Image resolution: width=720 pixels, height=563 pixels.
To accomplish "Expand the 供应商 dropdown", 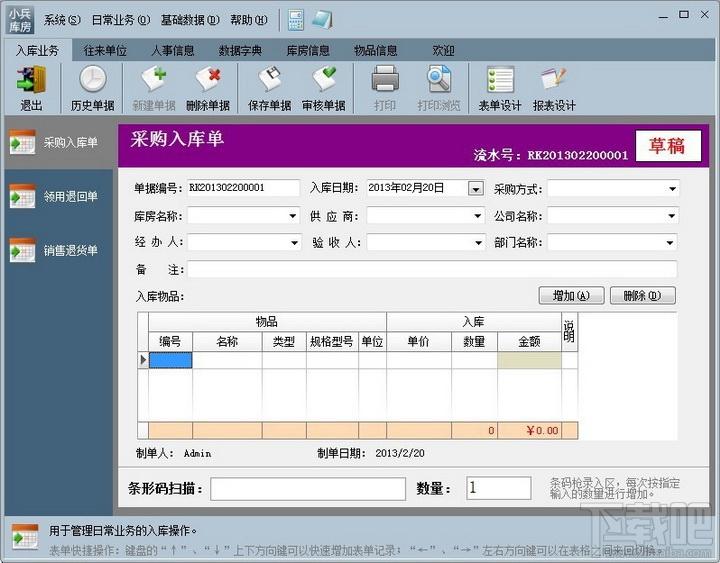I will tap(478, 216).
